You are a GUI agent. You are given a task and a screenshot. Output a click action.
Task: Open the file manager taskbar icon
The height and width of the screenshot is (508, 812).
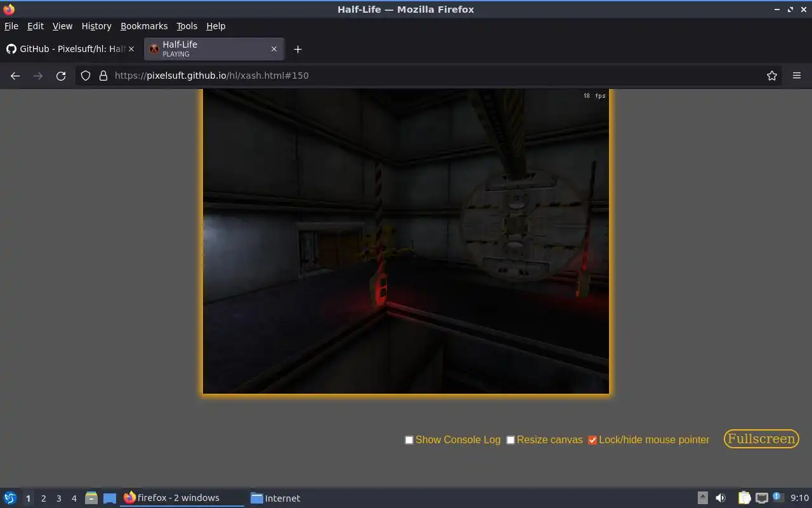pyautogui.click(x=91, y=498)
